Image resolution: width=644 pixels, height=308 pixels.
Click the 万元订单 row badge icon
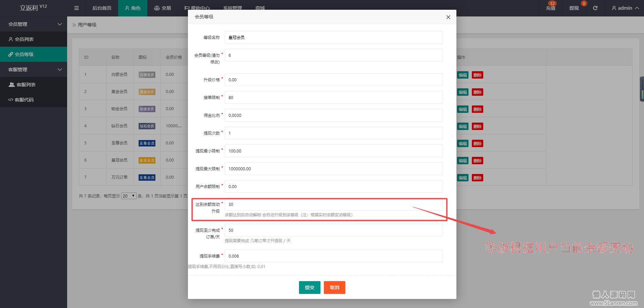pos(147,177)
